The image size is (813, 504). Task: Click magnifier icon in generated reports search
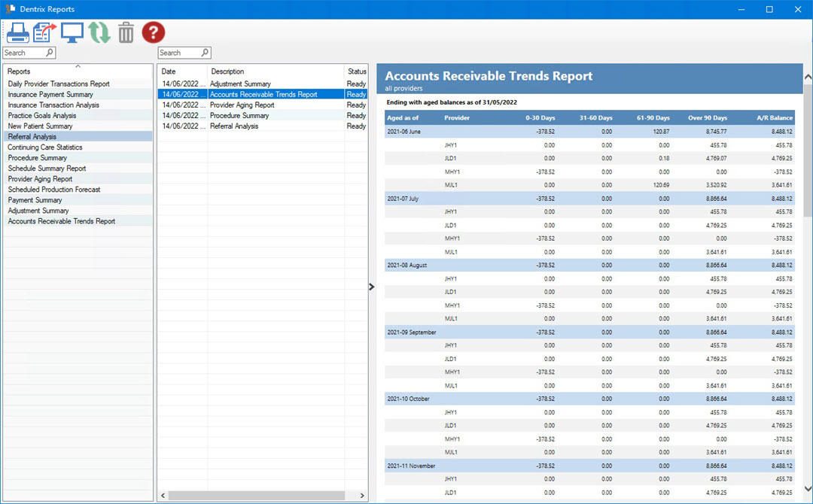tap(205, 53)
